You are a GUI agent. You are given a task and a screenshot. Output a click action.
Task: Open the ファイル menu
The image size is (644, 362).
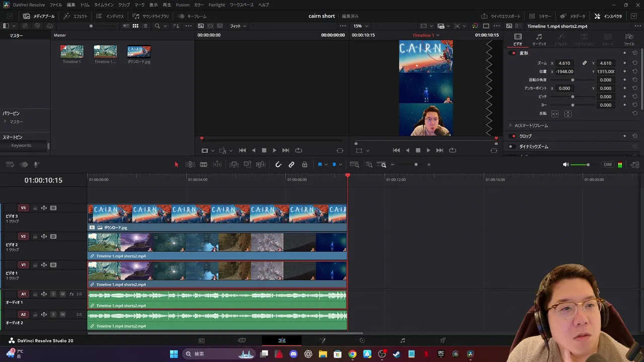[x=55, y=5]
